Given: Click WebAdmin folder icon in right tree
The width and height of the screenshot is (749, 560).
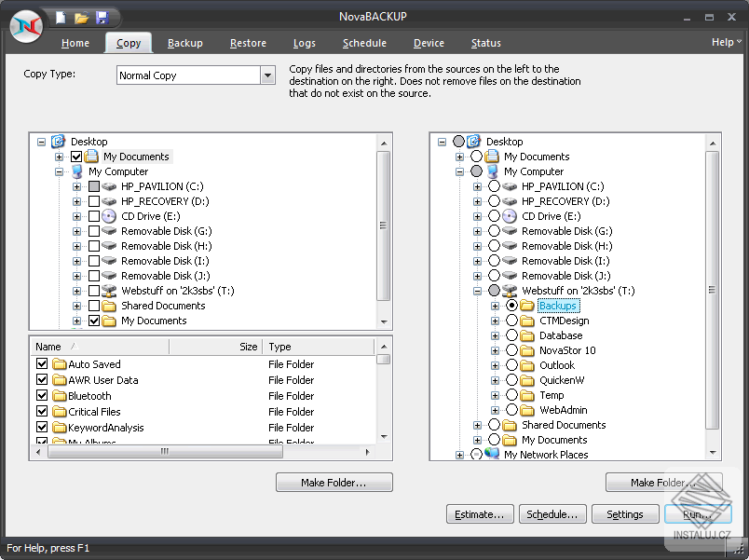Looking at the screenshot, I should point(527,410).
